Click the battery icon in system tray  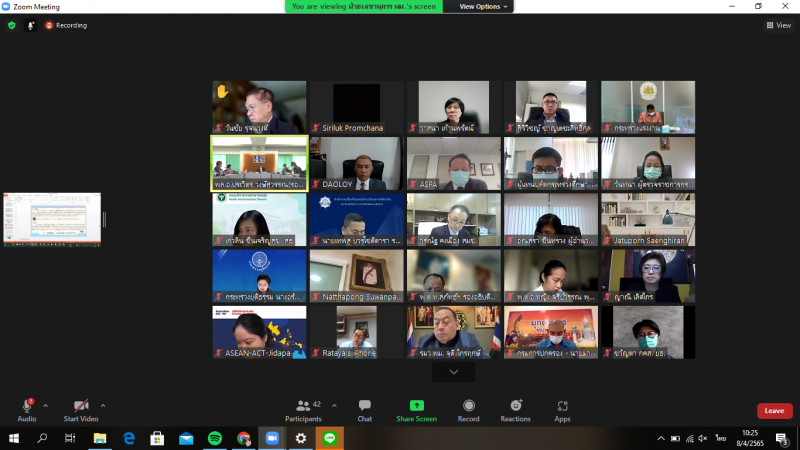[675, 438]
